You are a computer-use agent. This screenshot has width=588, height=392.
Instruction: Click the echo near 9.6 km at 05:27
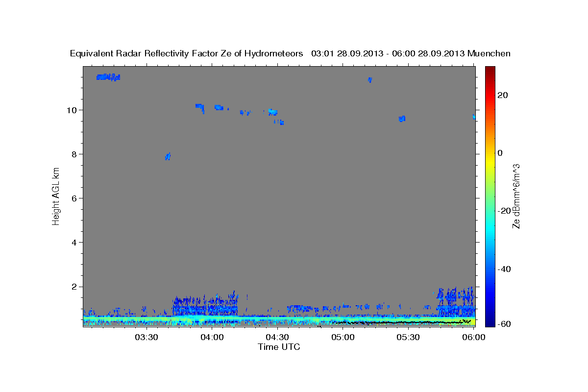point(402,119)
